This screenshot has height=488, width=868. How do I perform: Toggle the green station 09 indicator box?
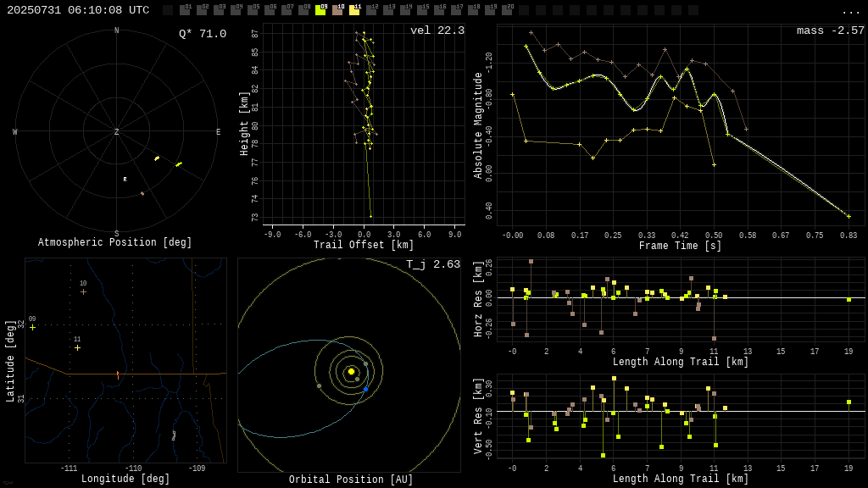click(x=320, y=9)
